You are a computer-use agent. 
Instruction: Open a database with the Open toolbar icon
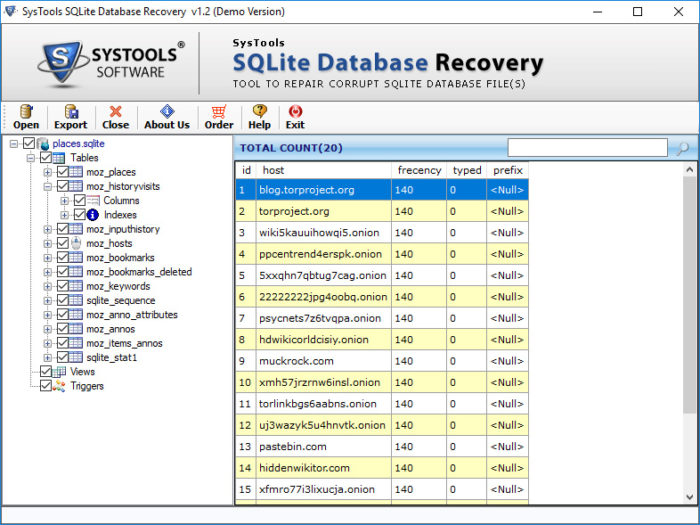pos(26,111)
